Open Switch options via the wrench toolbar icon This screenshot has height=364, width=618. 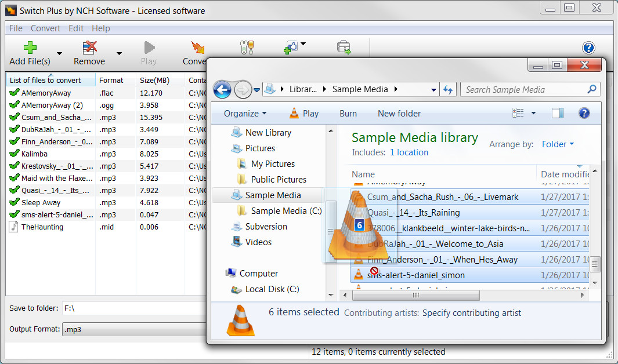tap(247, 46)
